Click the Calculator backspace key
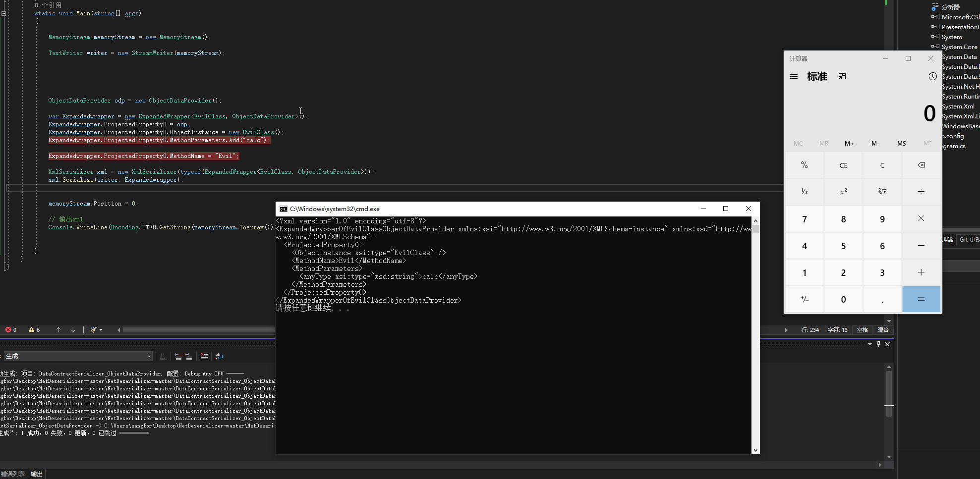Image resolution: width=980 pixels, height=479 pixels. click(921, 165)
